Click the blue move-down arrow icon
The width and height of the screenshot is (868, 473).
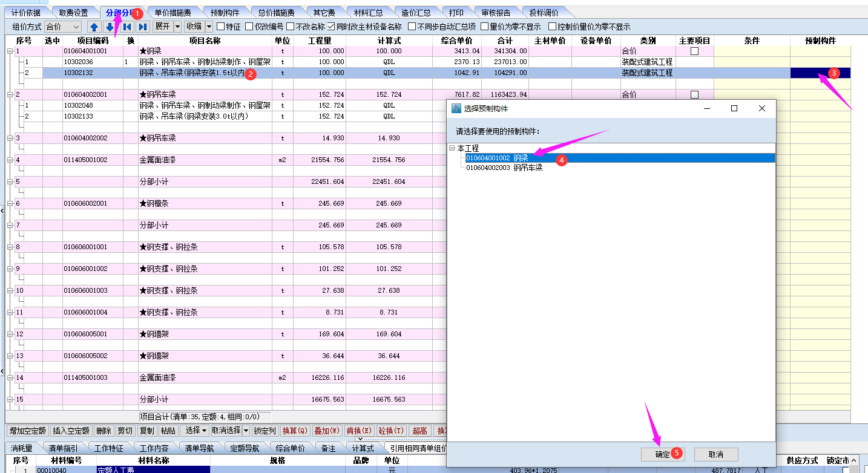110,27
